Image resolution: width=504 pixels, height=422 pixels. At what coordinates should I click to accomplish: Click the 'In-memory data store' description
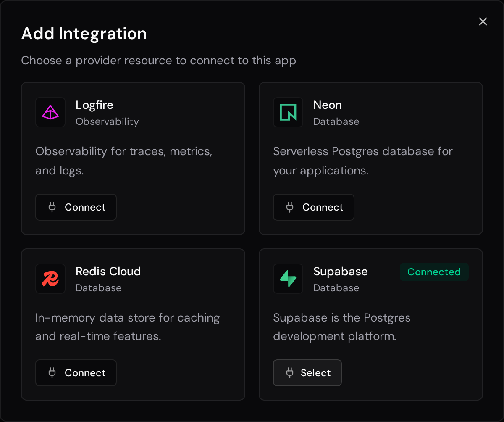(x=128, y=327)
